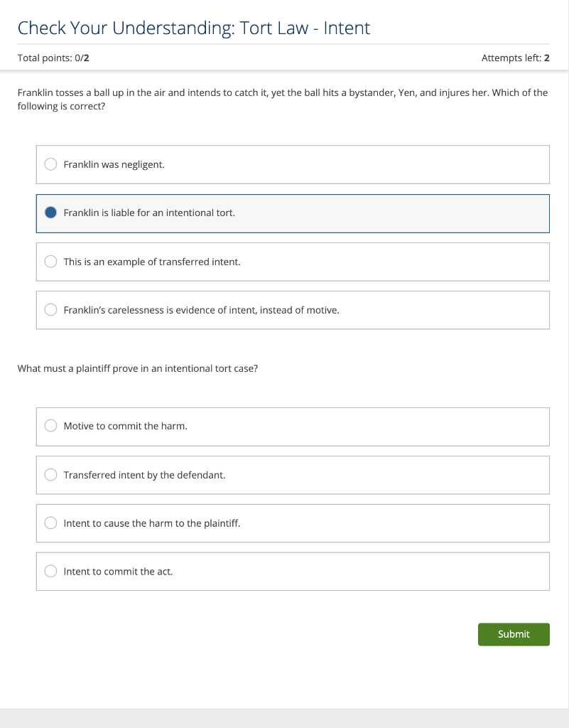Screen dimensions: 569x728
Task: Choose "Transferred intent by the defendant."
Action: coord(50,474)
